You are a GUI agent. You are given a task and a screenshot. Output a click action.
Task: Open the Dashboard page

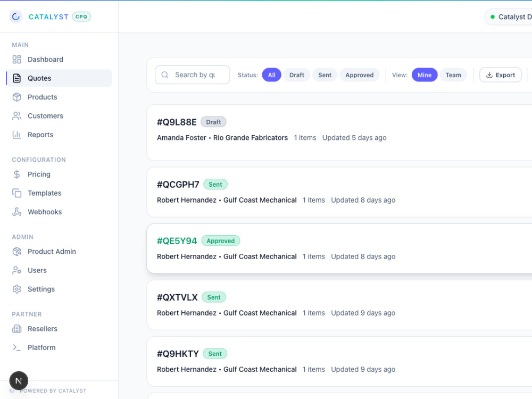coord(59,60)
